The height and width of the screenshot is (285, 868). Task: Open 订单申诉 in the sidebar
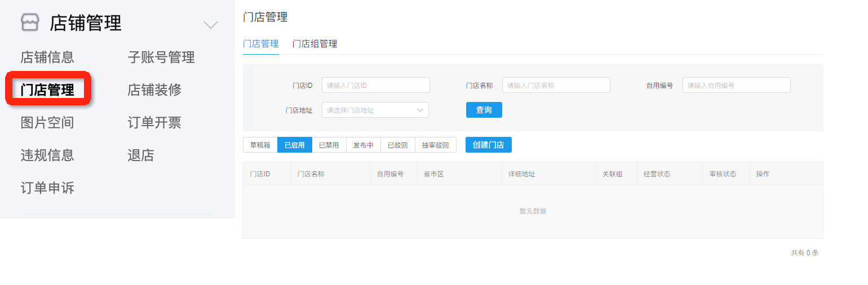(x=47, y=188)
